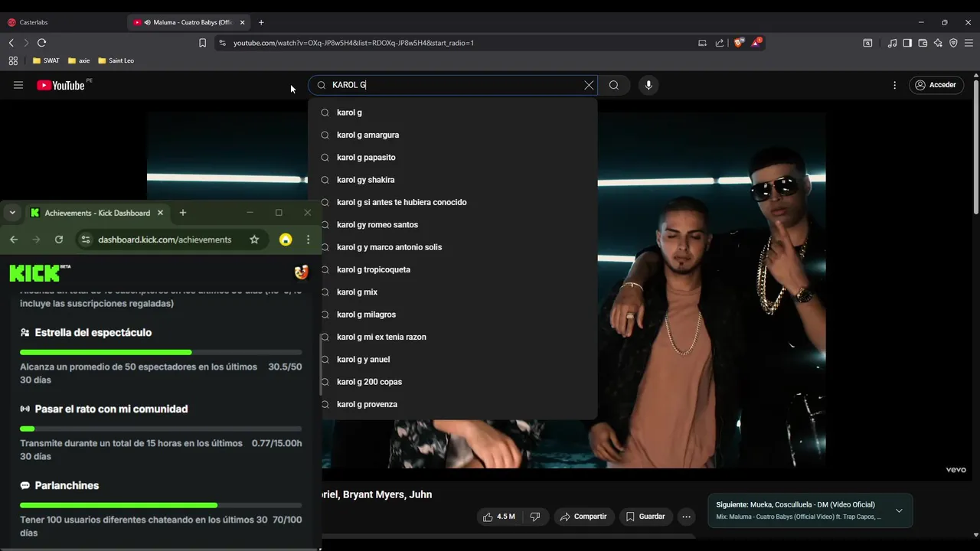Choose suggestion karol gy shakira
Image resolution: width=980 pixels, height=551 pixels.
[x=452, y=180]
